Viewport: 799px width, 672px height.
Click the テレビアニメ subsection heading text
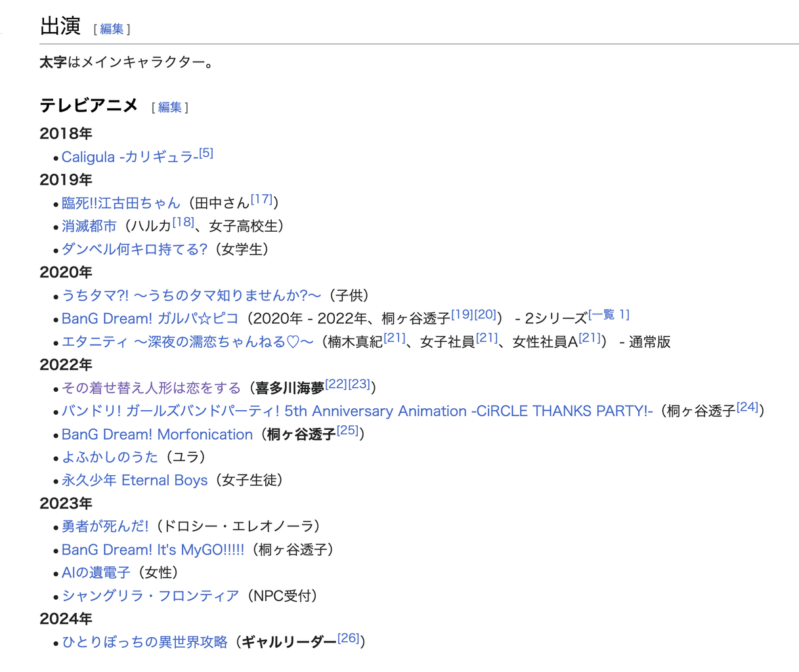click(x=89, y=106)
